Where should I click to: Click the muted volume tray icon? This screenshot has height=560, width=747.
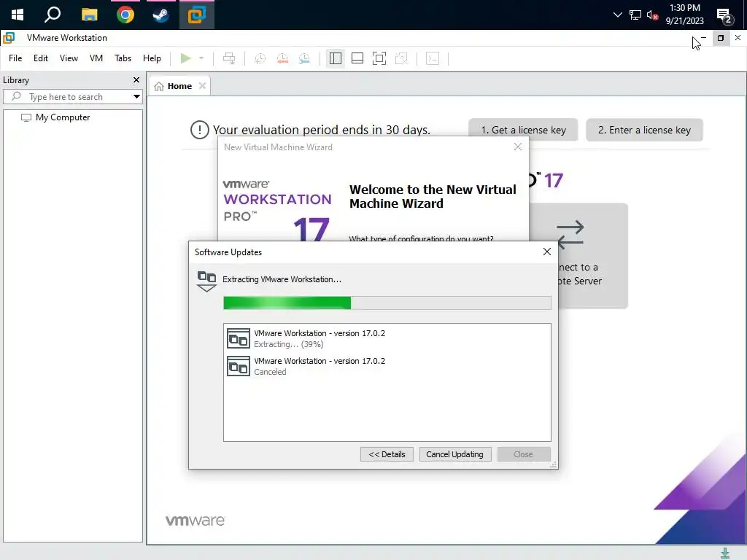pyautogui.click(x=652, y=15)
